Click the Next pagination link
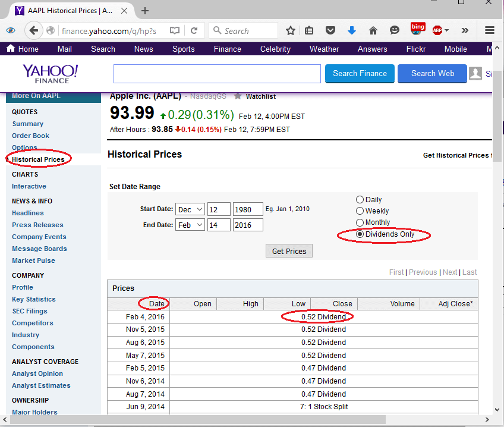Screen dimensions: 504x427 (x=450, y=272)
